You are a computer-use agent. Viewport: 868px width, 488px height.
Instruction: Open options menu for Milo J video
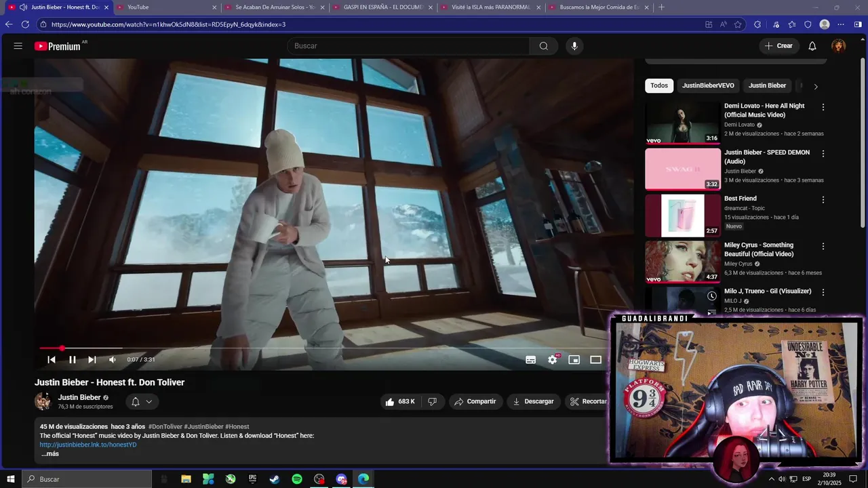point(823,292)
